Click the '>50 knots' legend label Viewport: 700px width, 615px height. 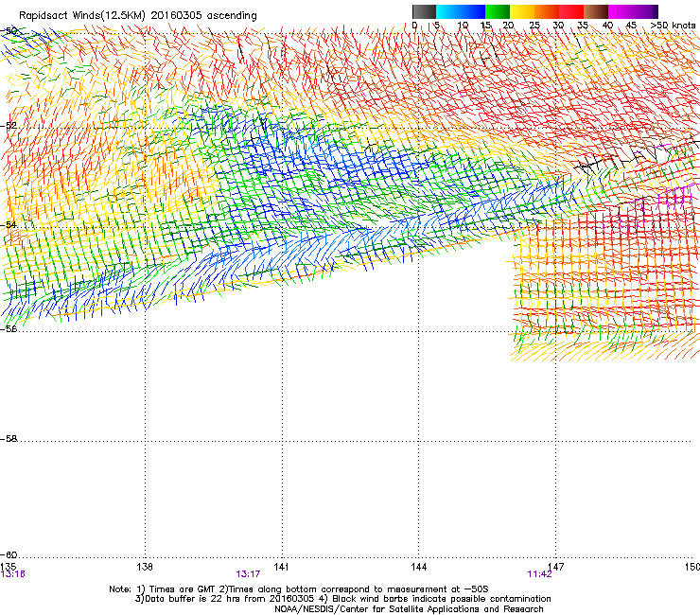point(673,26)
